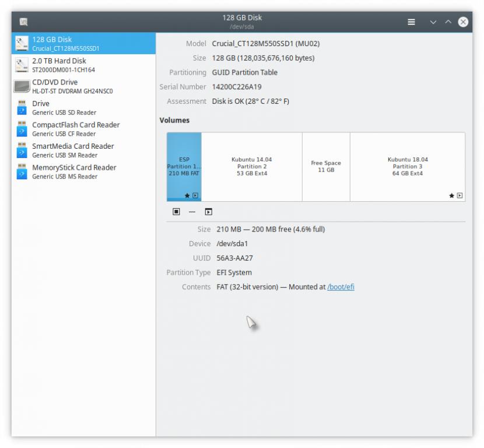The width and height of the screenshot is (484, 448).
Task: Select the 2.0 TB Hard Disk
Action: pos(83,65)
